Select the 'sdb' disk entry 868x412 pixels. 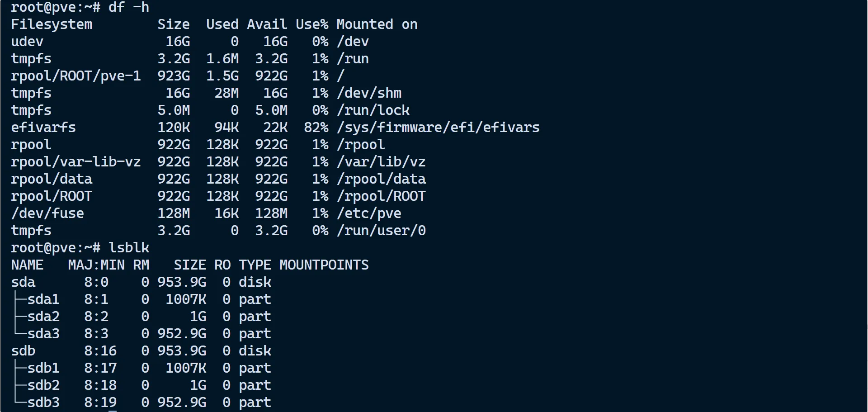[23, 351]
